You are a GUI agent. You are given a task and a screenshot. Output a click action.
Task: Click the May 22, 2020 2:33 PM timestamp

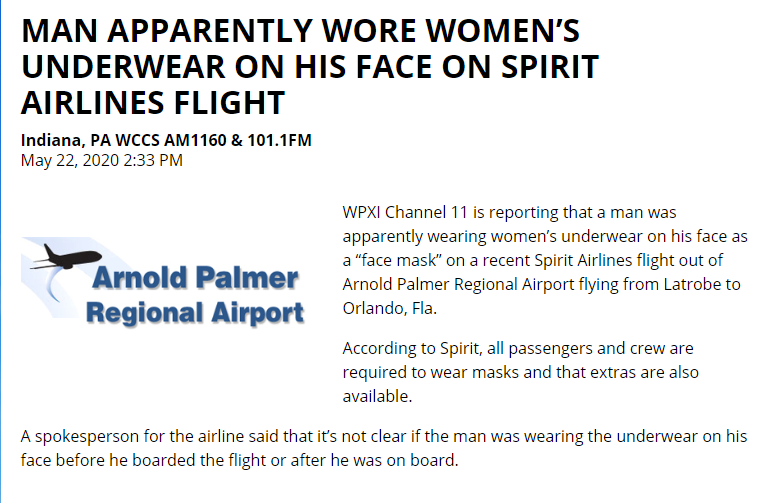(x=102, y=160)
